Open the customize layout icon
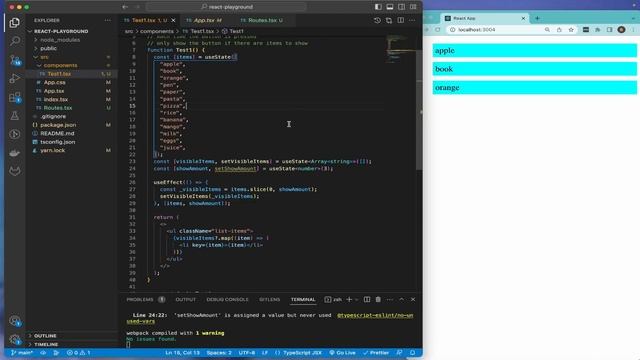The width and height of the screenshot is (640, 360). (413, 7)
